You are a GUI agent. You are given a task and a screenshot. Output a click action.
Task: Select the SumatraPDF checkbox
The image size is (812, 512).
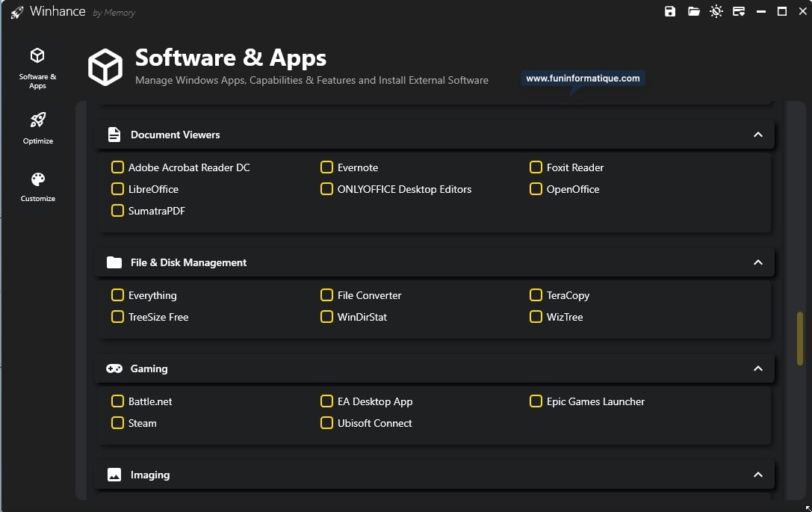point(117,210)
